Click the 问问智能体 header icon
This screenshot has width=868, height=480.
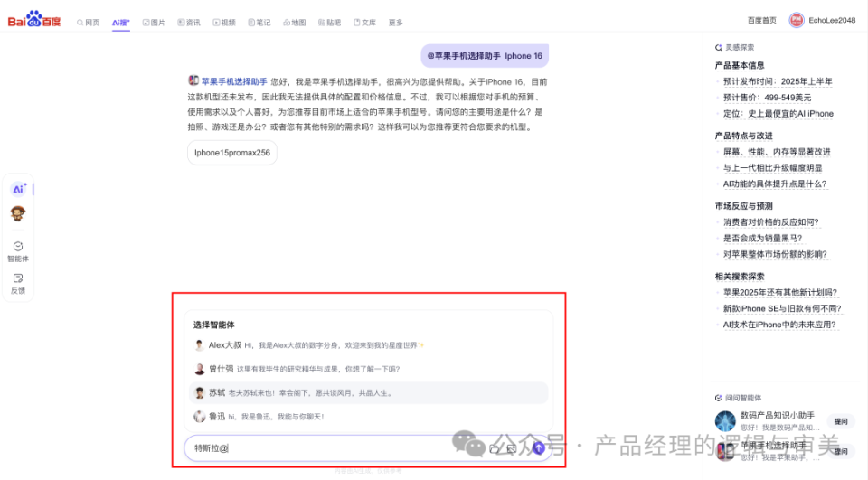pos(719,398)
